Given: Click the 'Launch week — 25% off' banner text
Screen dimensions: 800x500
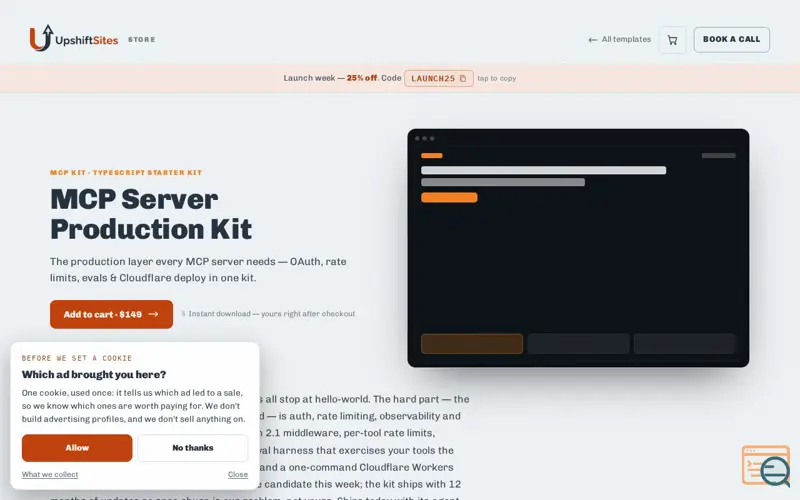Looking at the screenshot, I should 331,78.
